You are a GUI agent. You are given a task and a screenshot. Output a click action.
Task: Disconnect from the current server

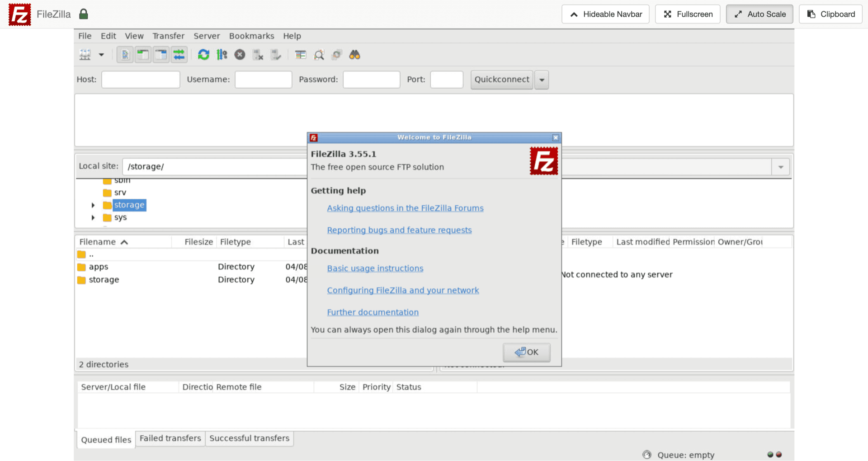point(258,55)
